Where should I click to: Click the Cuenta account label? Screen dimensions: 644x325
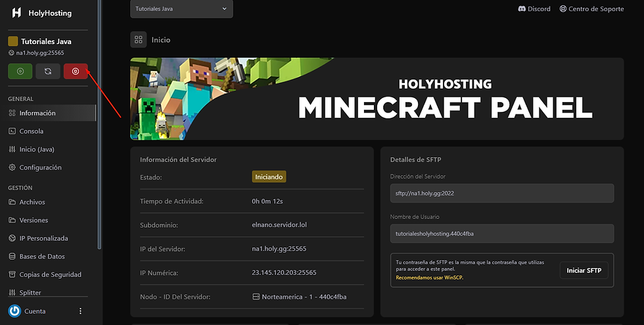pyautogui.click(x=35, y=311)
